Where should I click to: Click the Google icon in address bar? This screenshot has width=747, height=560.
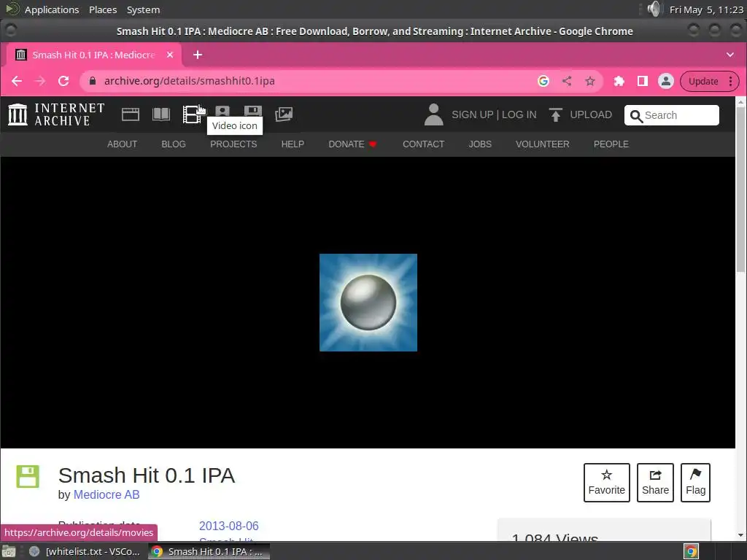click(543, 81)
